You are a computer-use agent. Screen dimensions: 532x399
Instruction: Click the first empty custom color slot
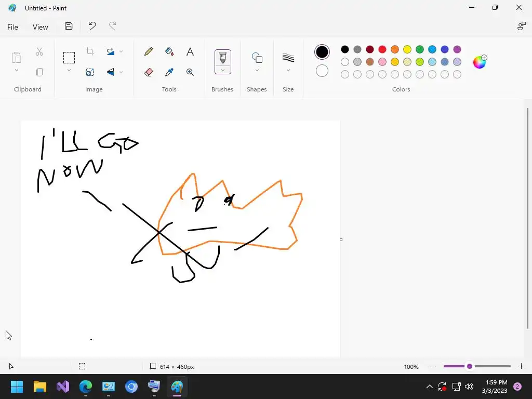345,74
